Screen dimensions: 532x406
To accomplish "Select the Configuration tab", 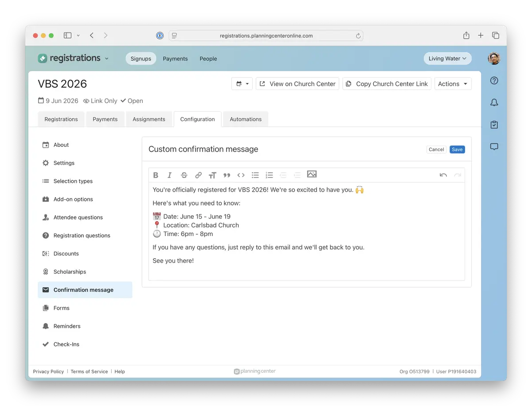I will pyautogui.click(x=198, y=119).
